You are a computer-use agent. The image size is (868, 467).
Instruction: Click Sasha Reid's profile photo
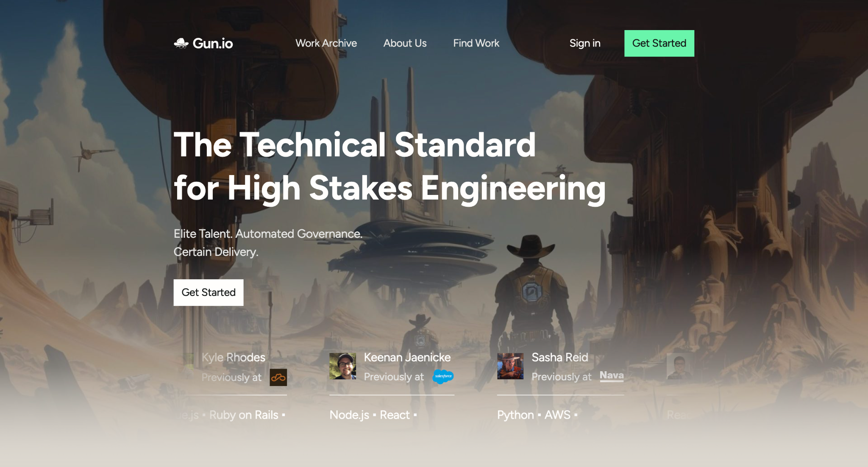[x=510, y=366]
